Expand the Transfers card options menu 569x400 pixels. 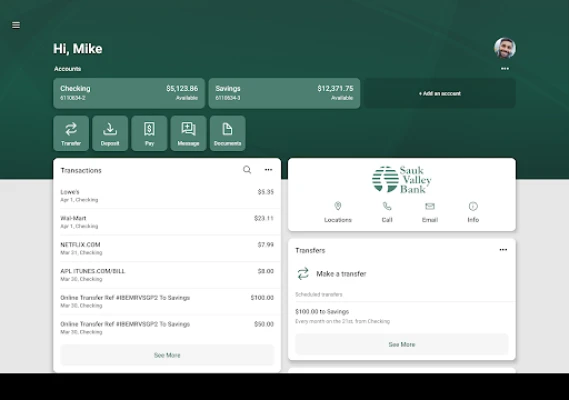503,250
